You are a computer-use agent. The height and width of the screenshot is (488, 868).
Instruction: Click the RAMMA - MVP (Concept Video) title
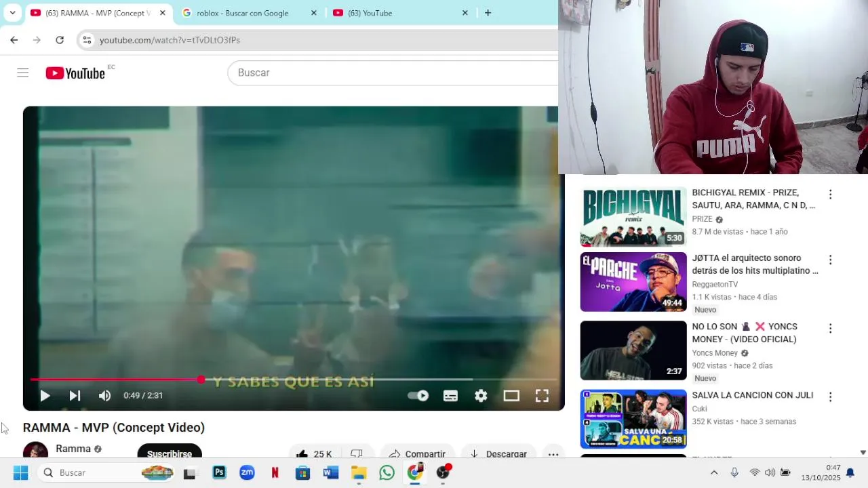[x=114, y=428]
